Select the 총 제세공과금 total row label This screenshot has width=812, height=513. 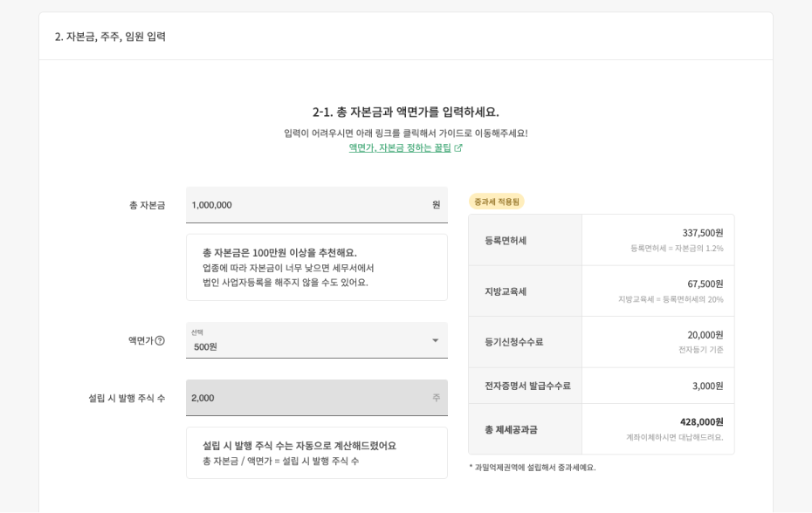512,429
